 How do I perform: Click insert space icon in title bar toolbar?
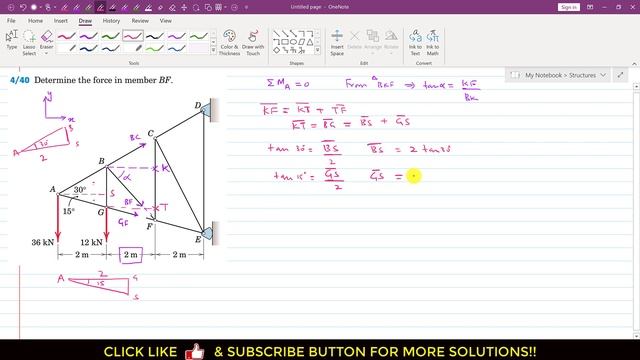pos(184,7)
